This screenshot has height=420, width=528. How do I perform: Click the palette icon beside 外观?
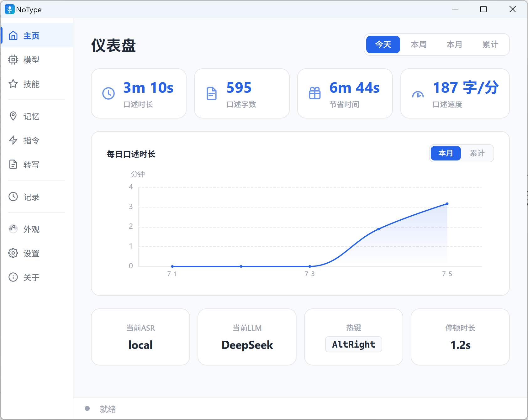pyautogui.click(x=13, y=229)
